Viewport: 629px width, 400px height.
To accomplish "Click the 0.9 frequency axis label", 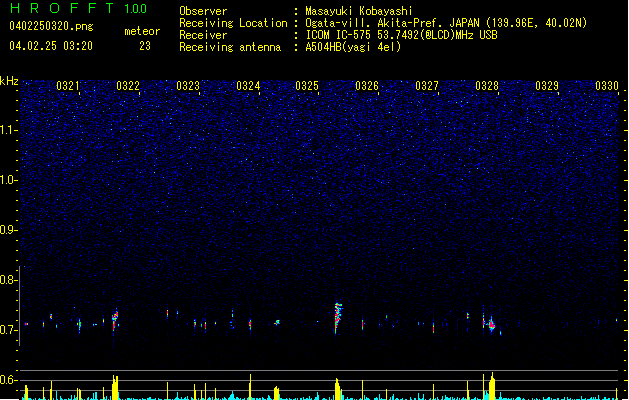I will coord(9,230).
